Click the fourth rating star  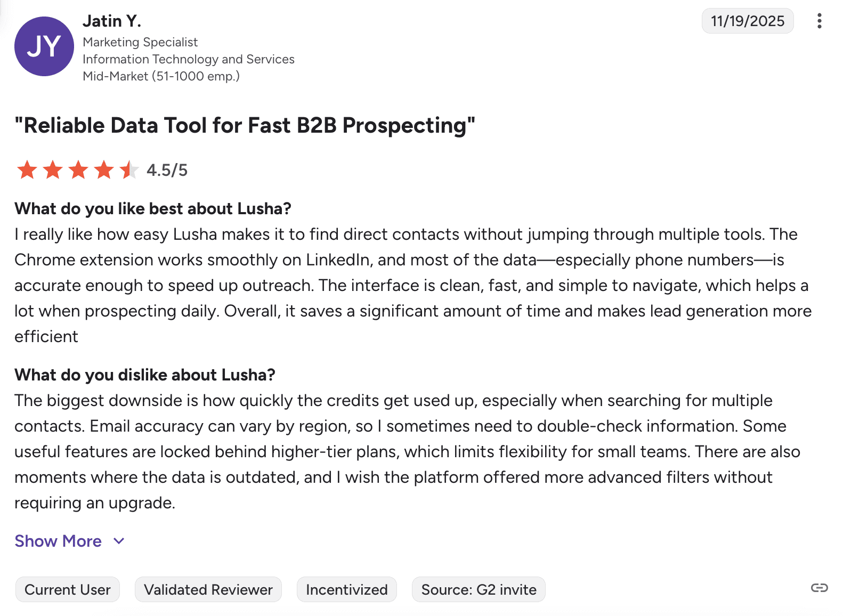pos(104,171)
